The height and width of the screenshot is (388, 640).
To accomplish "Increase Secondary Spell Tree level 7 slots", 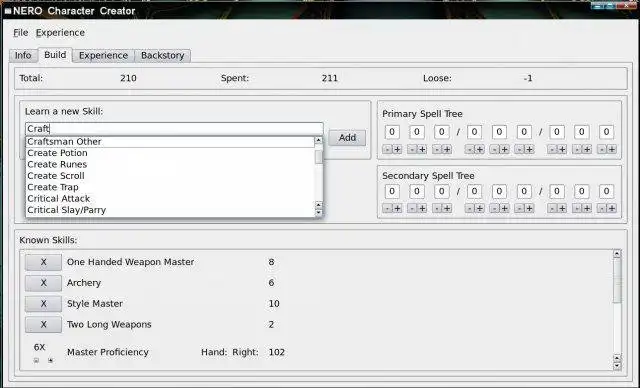I will click(x=562, y=208).
